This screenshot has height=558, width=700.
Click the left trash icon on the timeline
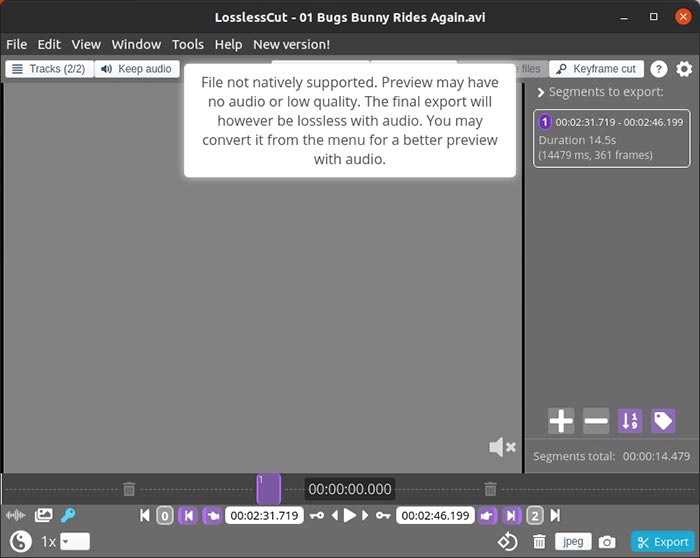pyautogui.click(x=129, y=489)
